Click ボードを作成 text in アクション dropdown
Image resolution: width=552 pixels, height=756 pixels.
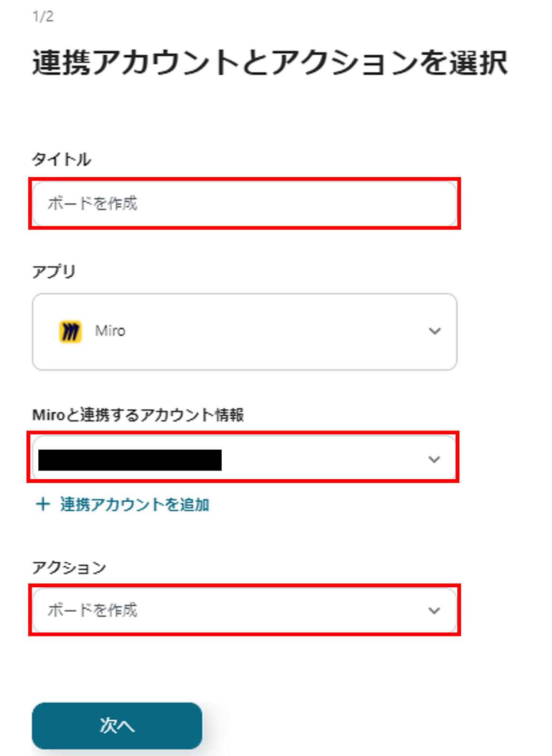point(93,610)
